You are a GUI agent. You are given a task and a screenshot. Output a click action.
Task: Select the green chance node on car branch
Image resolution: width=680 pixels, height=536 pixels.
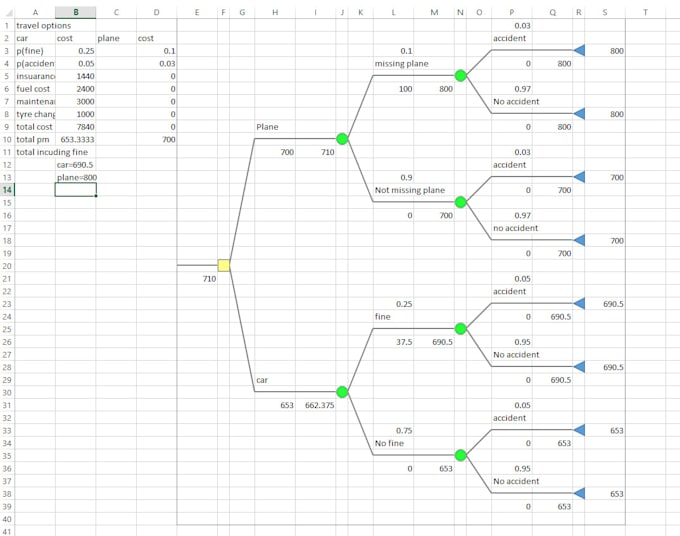click(x=342, y=392)
